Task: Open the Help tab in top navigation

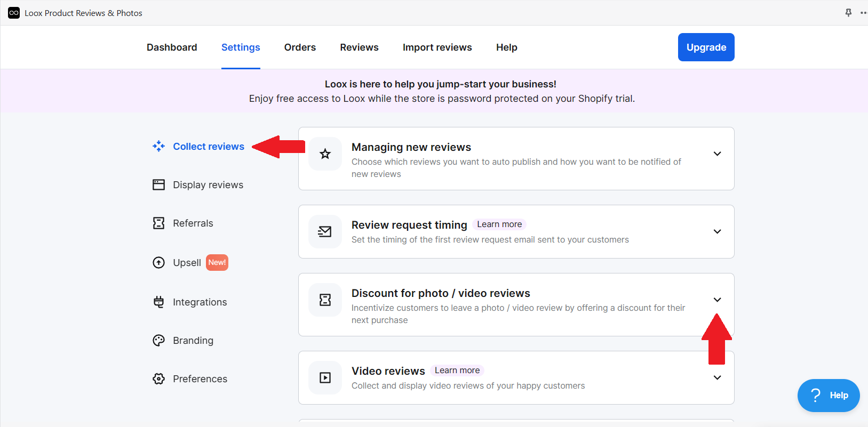Action: pos(507,47)
